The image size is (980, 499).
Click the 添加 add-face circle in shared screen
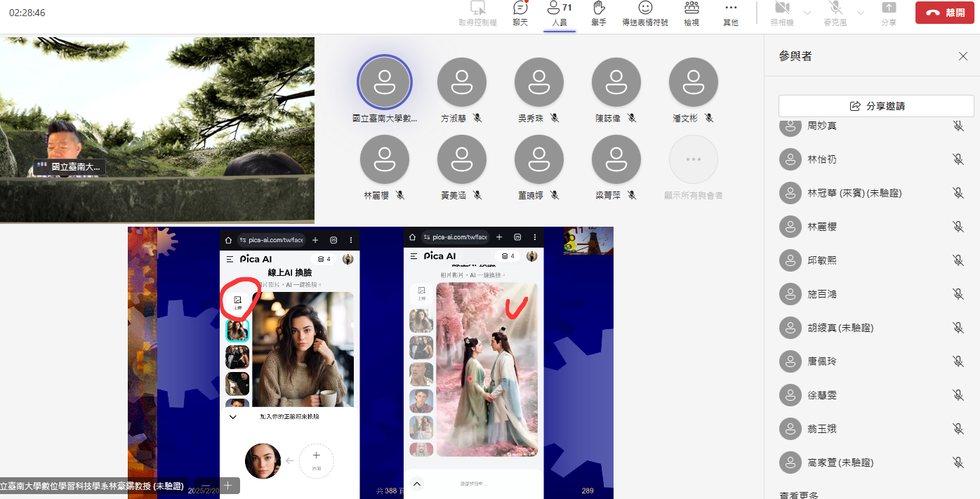coord(316,461)
